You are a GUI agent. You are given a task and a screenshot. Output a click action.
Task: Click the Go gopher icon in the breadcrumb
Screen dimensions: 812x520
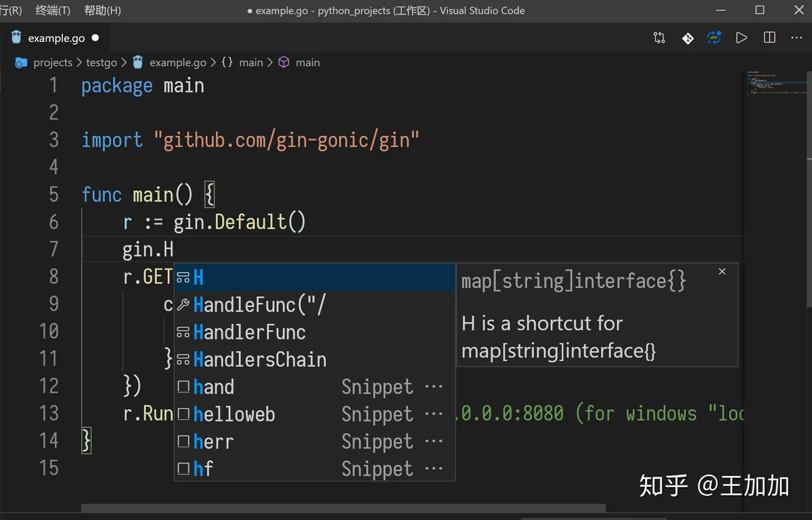(138, 62)
